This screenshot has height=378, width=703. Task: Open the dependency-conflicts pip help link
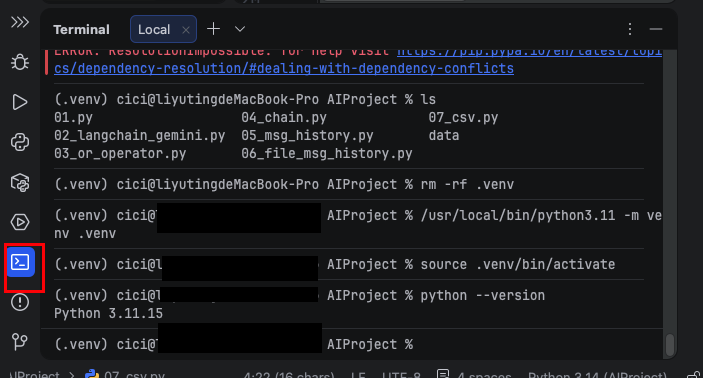tap(284, 69)
